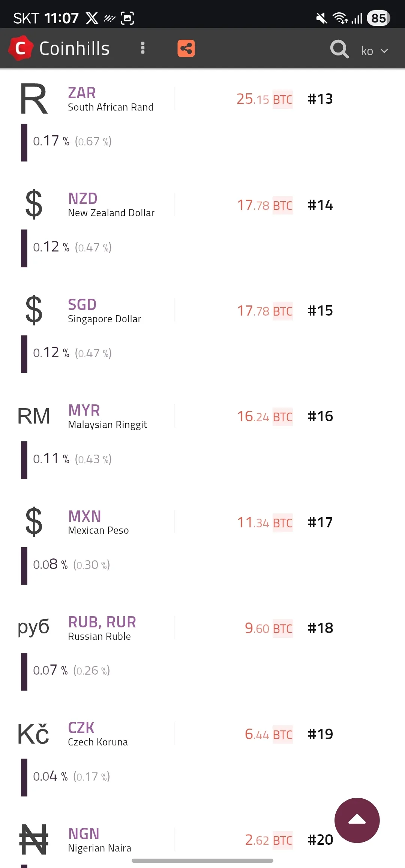
Task: Tap the 16.24 BTC volume for MYR
Action: coord(264,416)
